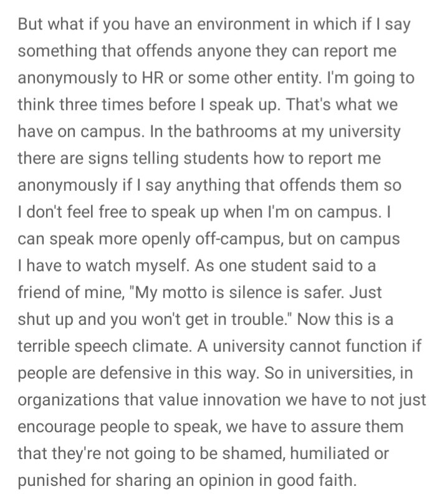Click the phrase "watch myself"

click(136, 266)
